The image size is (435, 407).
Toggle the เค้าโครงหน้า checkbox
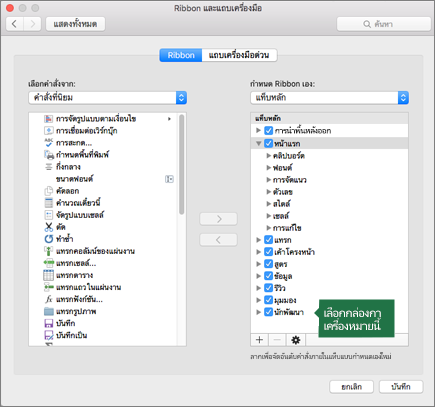(269, 252)
